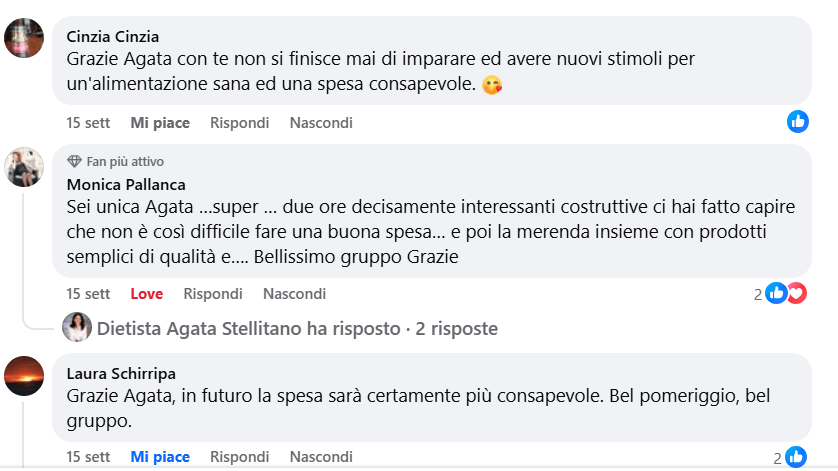Click the 15 sett timestamp on Cinzia's comment
Viewport: 838px width, 471px height.
[88, 123]
